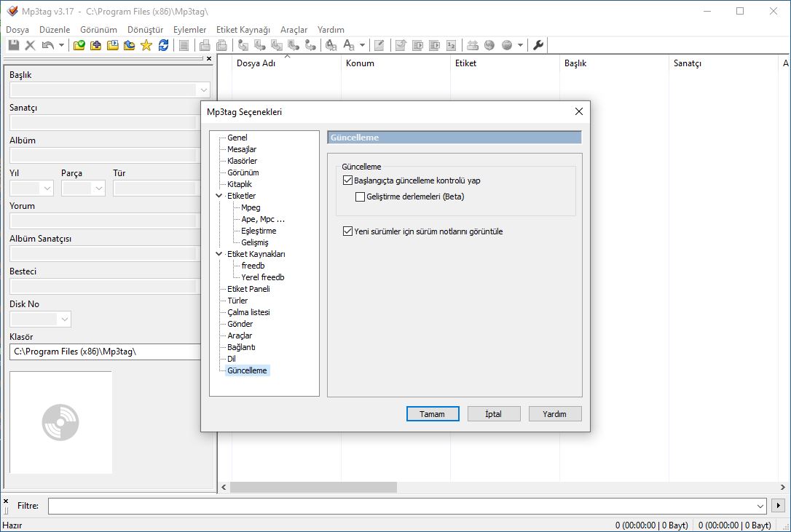Open the Parça dropdown
Viewport: 791px width, 532px height.
click(x=99, y=188)
